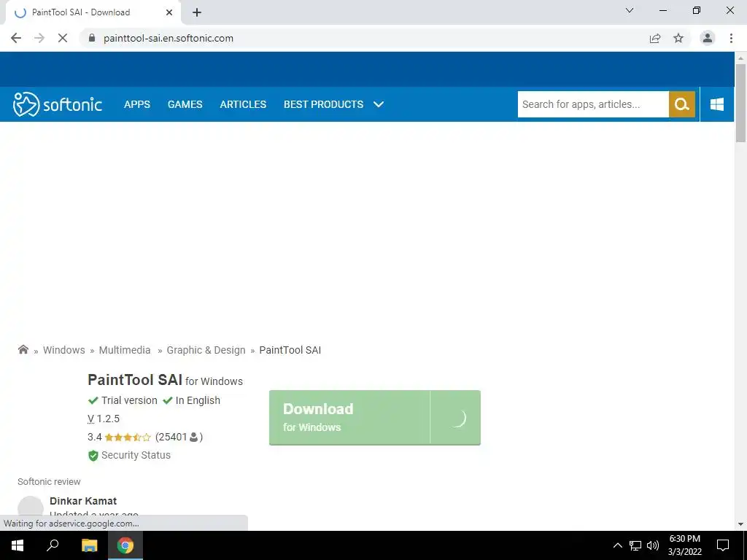Go back with the browser back arrow
747x560 pixels.
pyautogui.click(x=16, y=38)
